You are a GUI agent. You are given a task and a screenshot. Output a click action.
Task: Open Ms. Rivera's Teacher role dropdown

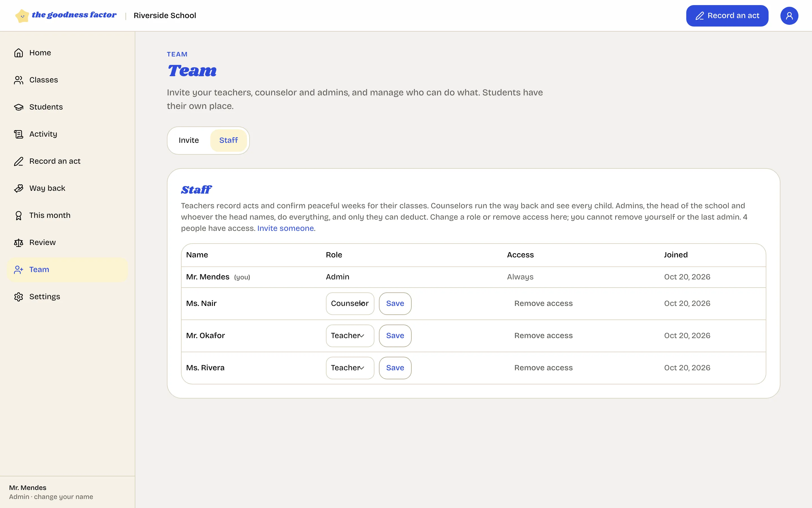pyautogui.click(x=350, y=368)
